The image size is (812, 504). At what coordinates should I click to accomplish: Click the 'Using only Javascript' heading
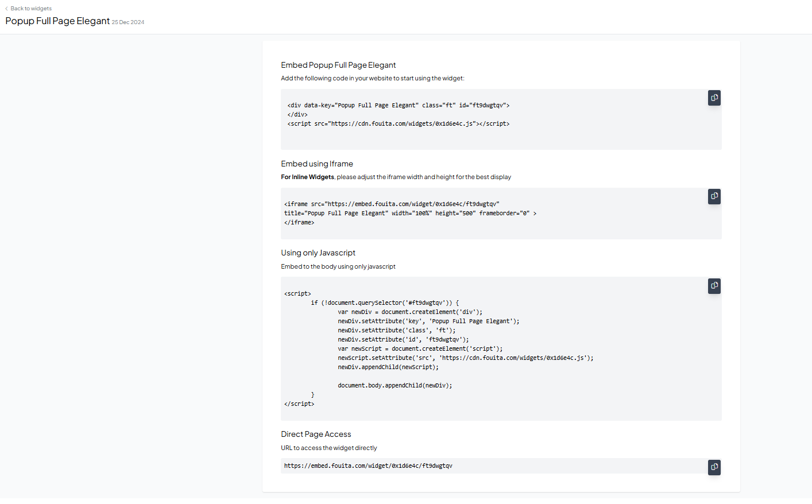click(x=318, y=253)
